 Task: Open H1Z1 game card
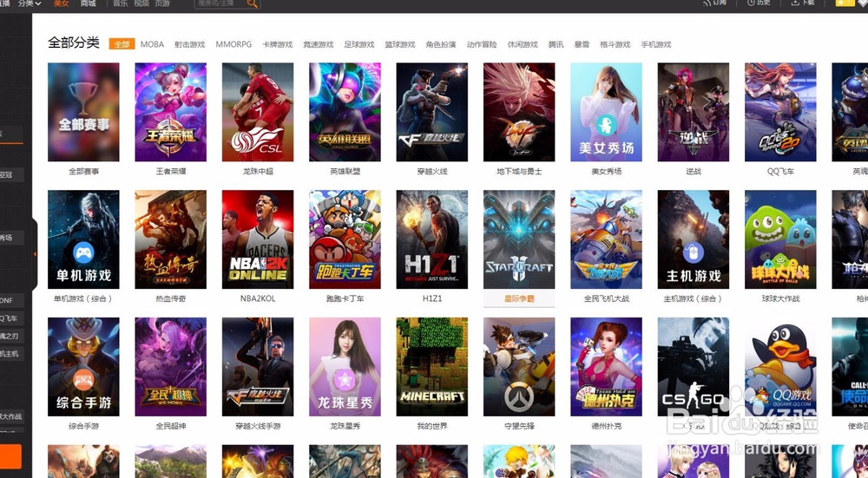pyautogui.click(x=431, y=239)
